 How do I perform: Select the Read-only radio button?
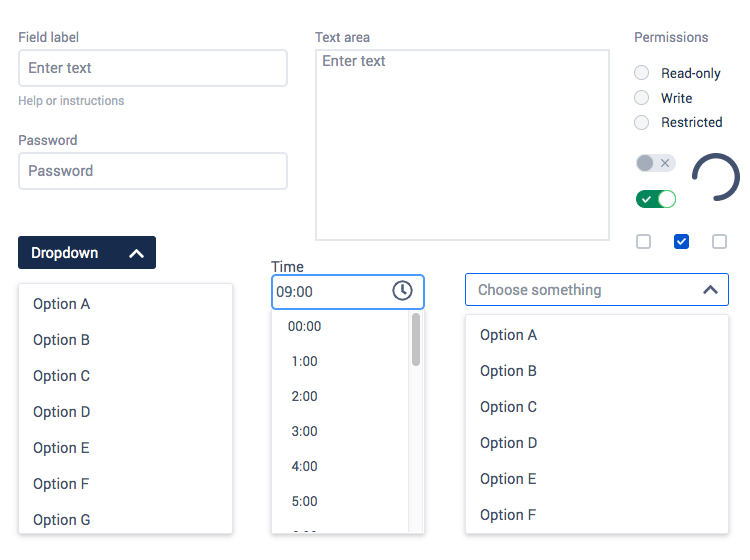(x=641, y=73)
